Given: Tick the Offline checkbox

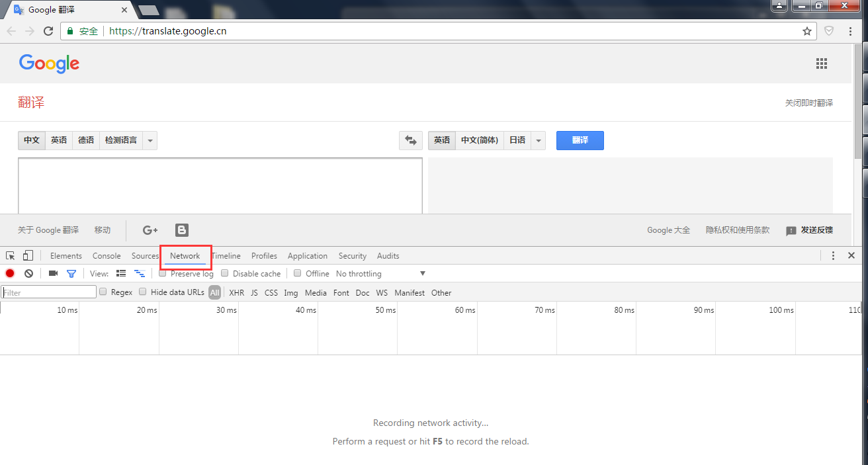Looking at the screenshot, I should [x=298, y=273].
